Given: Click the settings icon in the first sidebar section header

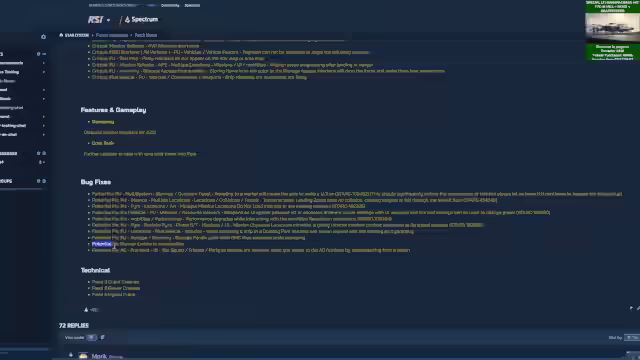Looking at the screenshot, I should click(x=39, y=54).
